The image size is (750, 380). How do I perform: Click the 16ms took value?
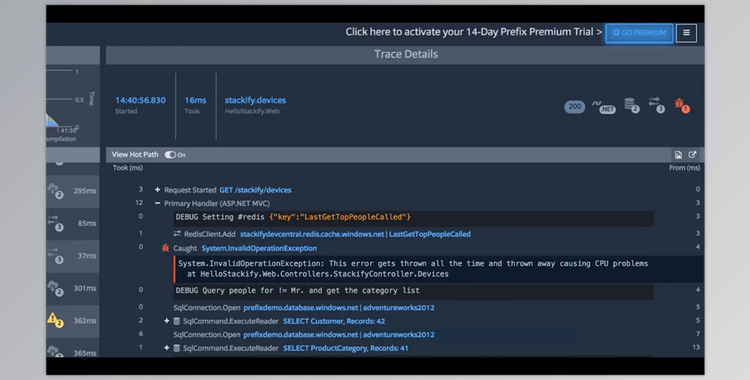point(195,100)
